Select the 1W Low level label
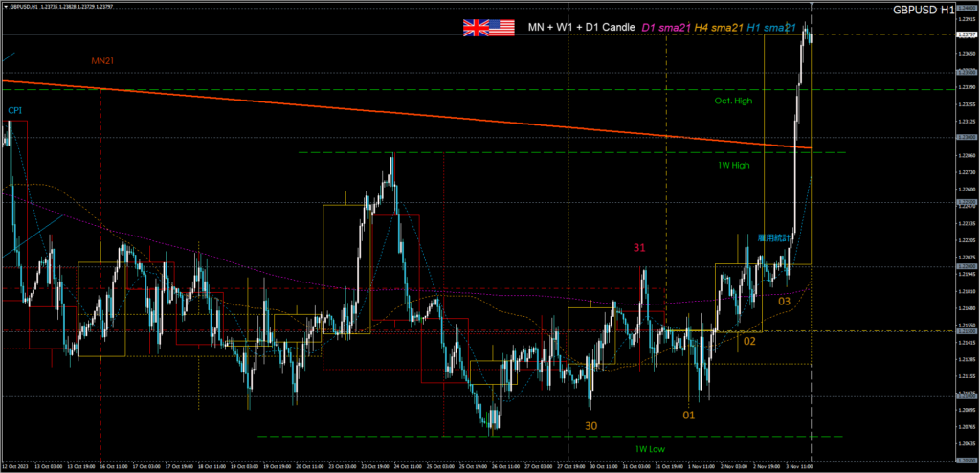The image size is (980, 473). [x=650, y=448]
